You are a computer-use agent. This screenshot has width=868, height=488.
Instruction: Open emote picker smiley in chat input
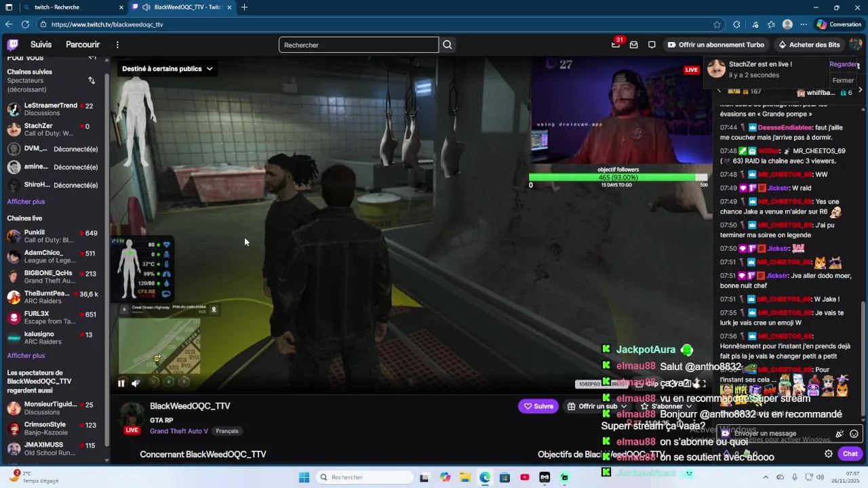click(x=854, y=434)
